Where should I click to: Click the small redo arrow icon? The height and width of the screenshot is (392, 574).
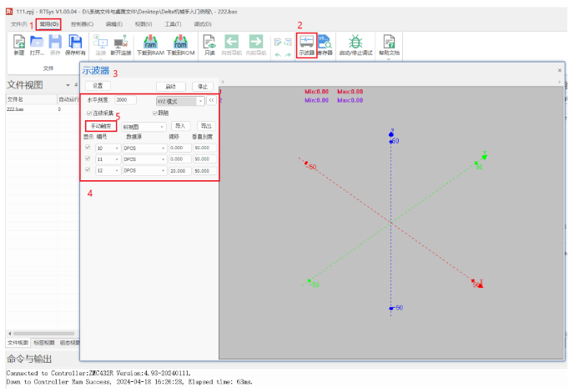click(288, 55)
